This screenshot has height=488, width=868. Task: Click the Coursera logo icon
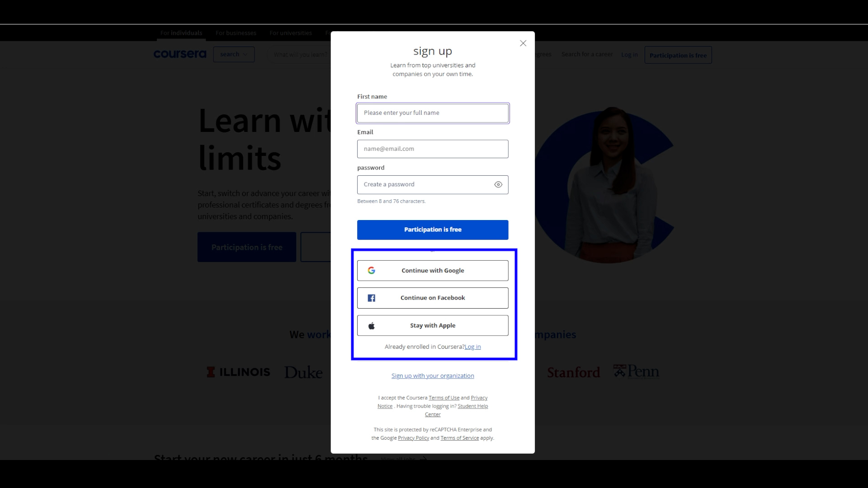(x=179, y=54)
